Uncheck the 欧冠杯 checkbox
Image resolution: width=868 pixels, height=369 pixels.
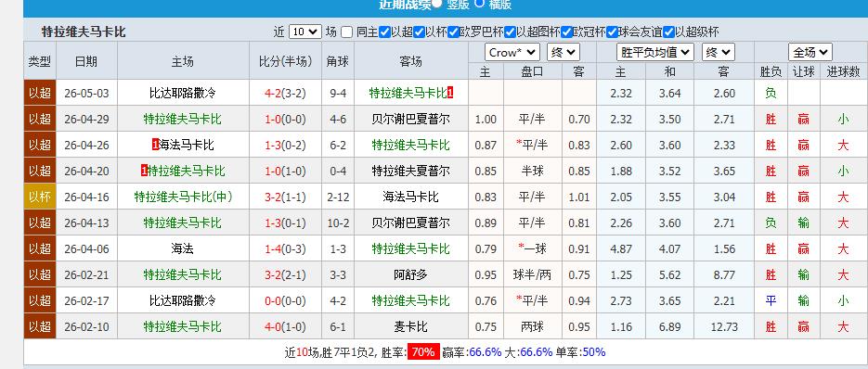click(566, 32)
